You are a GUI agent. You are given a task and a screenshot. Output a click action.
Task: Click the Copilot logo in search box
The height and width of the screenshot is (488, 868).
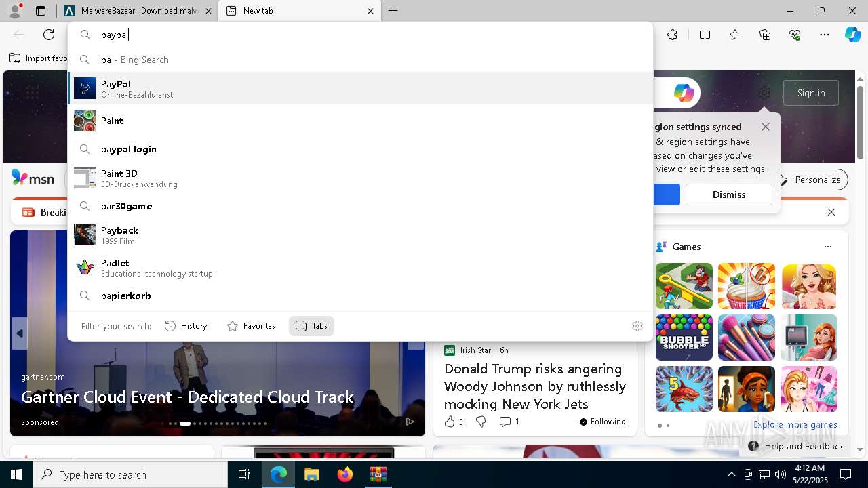pos(684,93)
